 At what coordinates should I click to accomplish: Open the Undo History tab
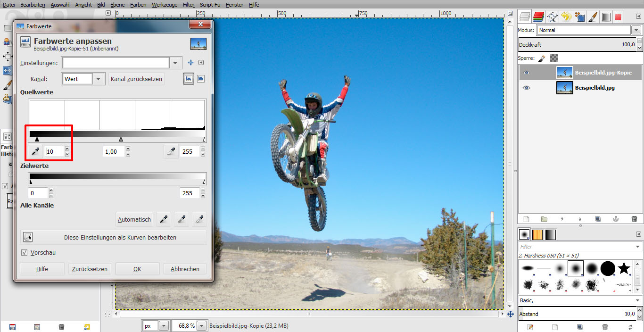566,16
